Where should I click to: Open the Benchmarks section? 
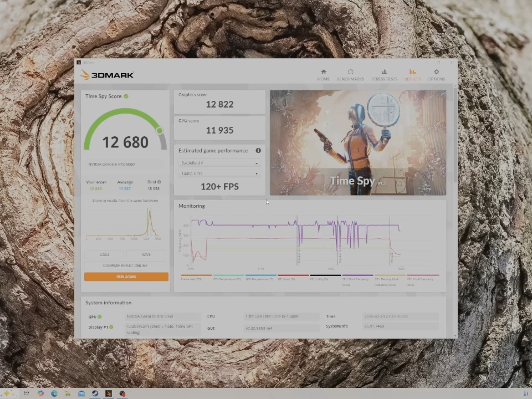click(350, 75)
